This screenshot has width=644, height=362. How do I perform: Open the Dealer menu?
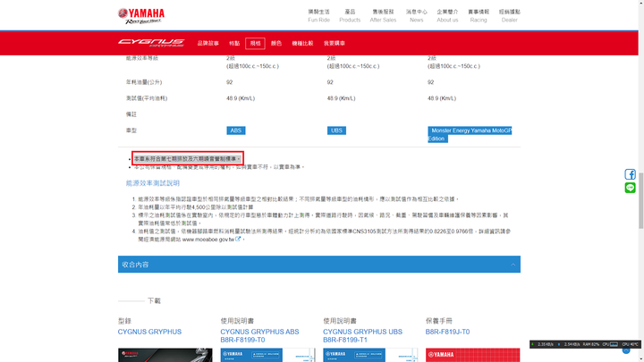tap(509, 15)
